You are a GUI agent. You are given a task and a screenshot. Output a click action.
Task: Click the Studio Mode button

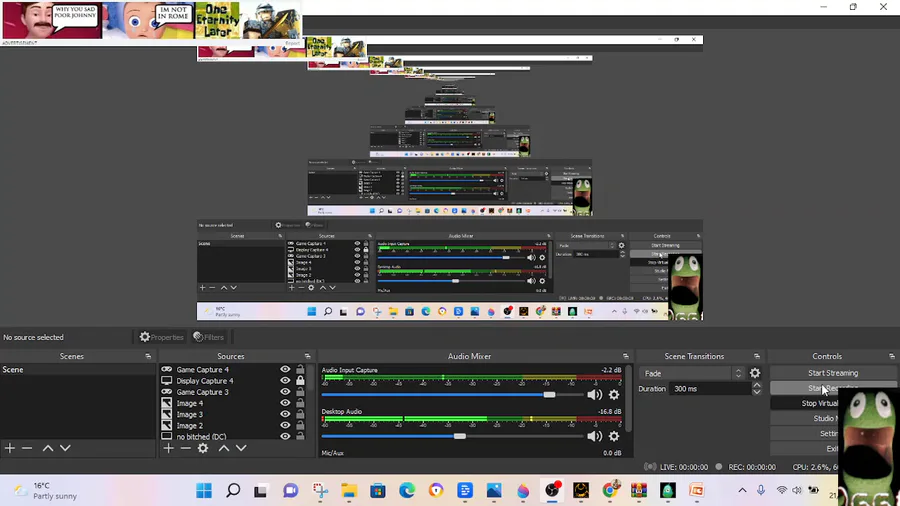(804, 418)
